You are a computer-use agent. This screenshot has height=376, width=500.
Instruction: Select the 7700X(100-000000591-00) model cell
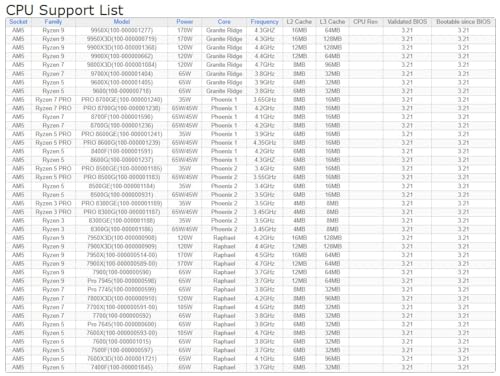coord(122,307)
